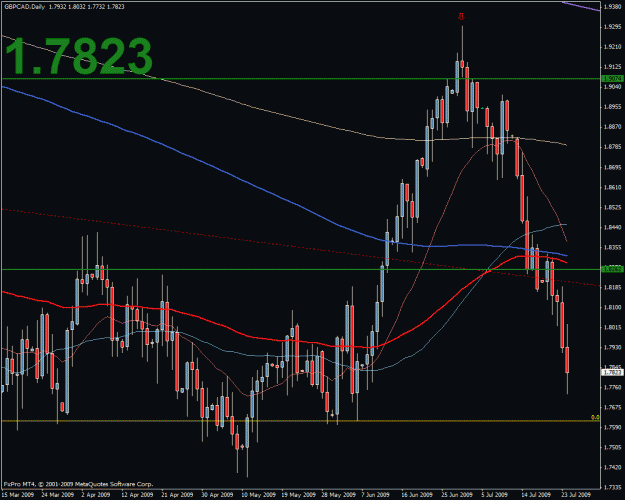Click the 1.9380 price axis label
Image resolution: width=625 pixels, height=500 pixels.
click(x=613, y=7)
